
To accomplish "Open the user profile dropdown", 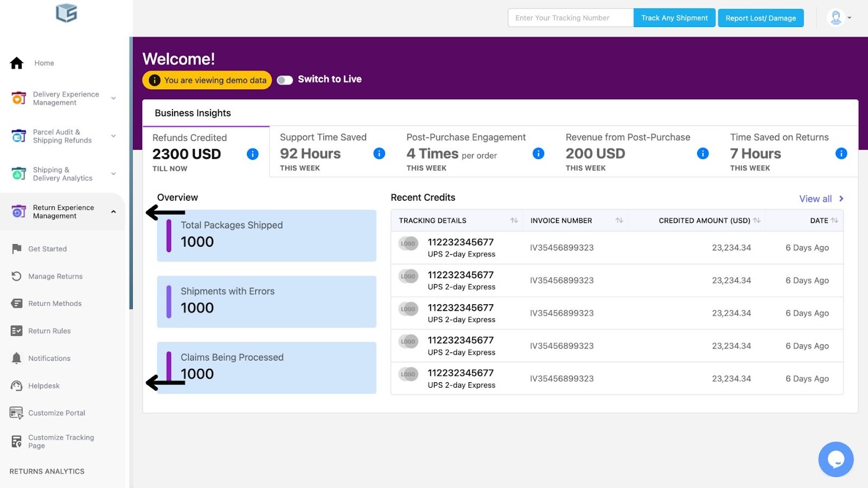I will click(x=839, y=18).
